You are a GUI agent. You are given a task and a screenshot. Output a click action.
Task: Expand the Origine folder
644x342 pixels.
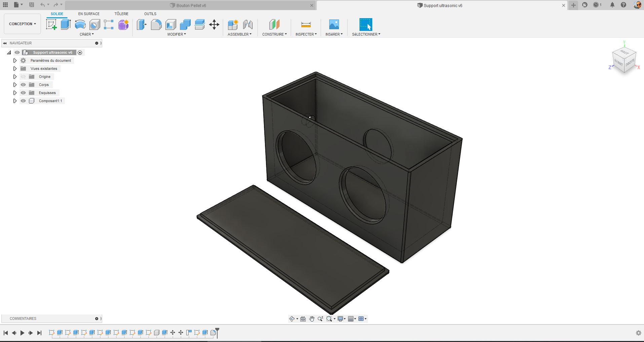point(15,77)
